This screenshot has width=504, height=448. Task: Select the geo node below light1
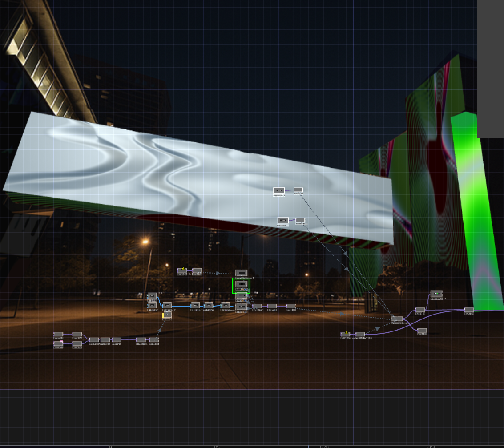pyautogui.click(x=241, y=307)
